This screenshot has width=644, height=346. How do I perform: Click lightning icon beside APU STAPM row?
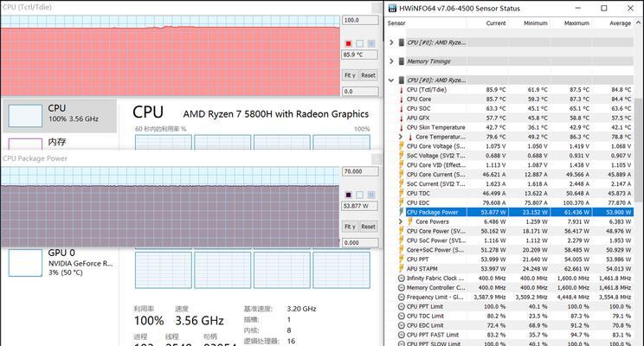pyautogui.click(x=402, y=269)
